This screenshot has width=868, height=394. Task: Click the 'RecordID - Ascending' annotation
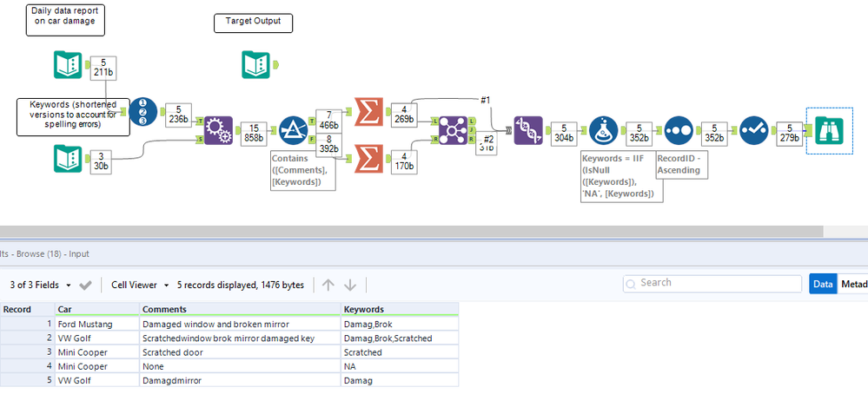click(x=680, y=164)
